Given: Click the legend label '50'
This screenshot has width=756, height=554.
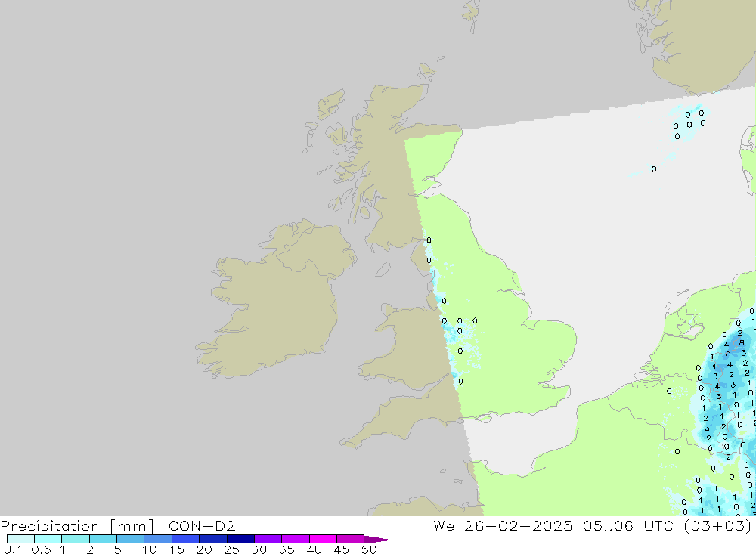Looking at the screenshot, I should 369,549.
